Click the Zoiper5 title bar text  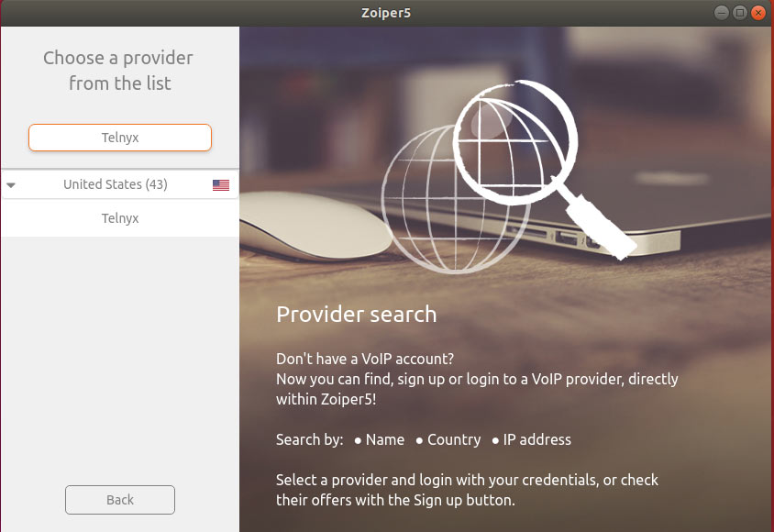386,13
